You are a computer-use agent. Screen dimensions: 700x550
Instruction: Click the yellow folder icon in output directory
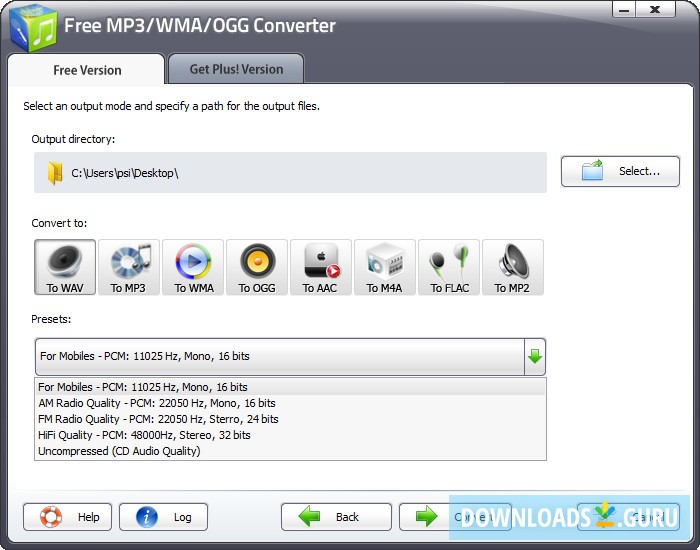(55, 173)
